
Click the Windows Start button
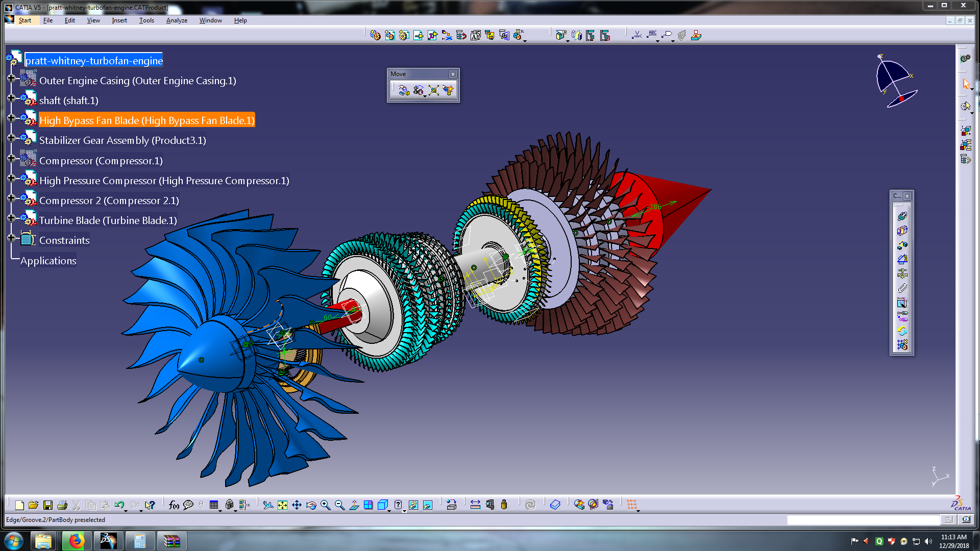[x=14, y=541]
